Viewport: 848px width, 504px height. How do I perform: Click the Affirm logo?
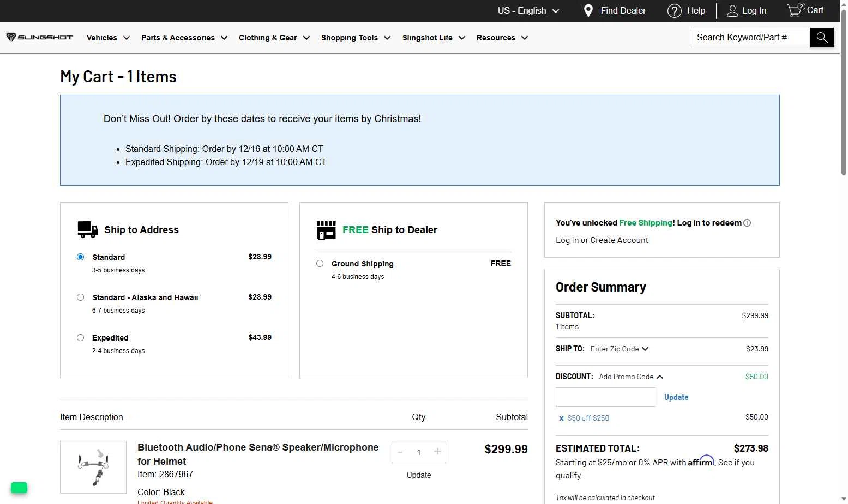point(701,461)
